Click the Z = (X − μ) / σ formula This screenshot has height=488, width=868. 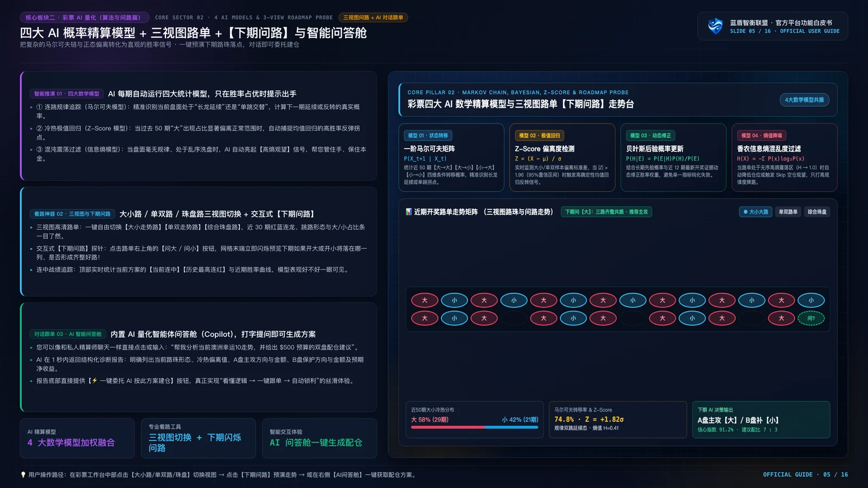(538, 159)
